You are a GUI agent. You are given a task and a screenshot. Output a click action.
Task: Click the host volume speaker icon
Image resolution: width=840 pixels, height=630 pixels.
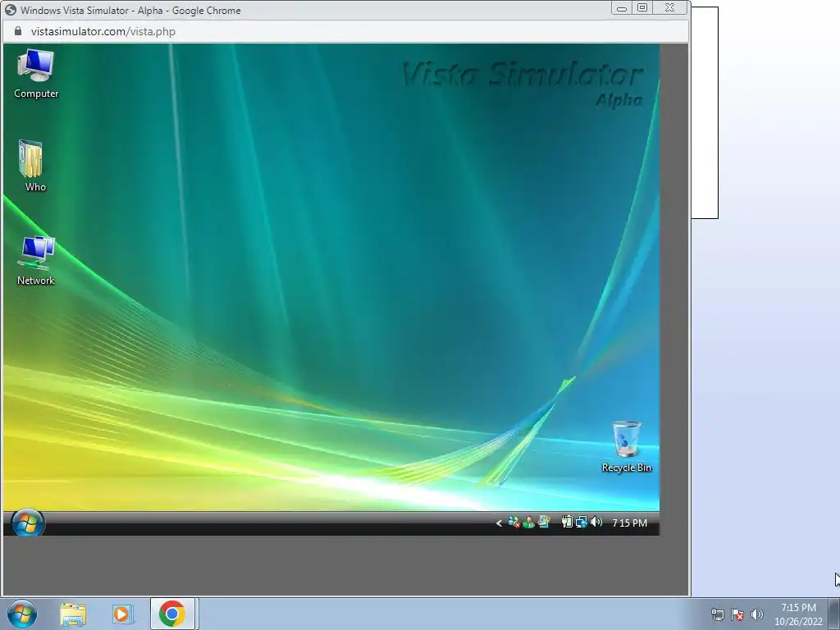pyautogui.click(x=756, y=614)
